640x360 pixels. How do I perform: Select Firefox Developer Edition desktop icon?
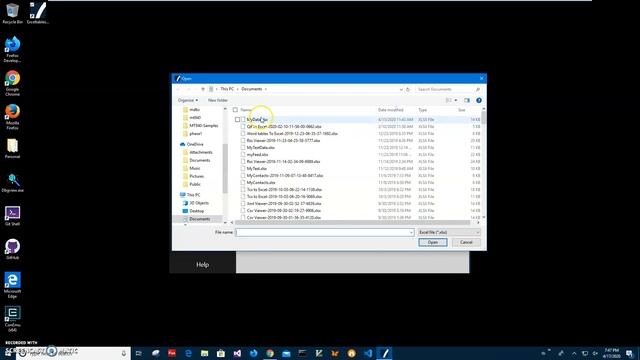[12, 49]
